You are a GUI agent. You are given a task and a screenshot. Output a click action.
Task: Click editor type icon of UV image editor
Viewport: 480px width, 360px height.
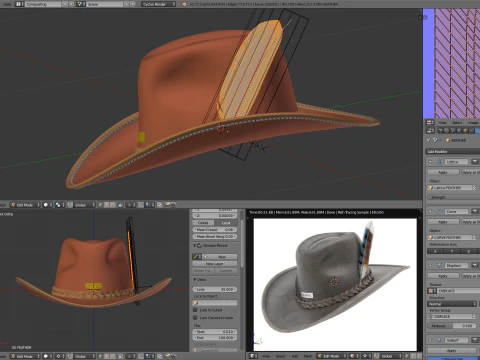point(430,123)
